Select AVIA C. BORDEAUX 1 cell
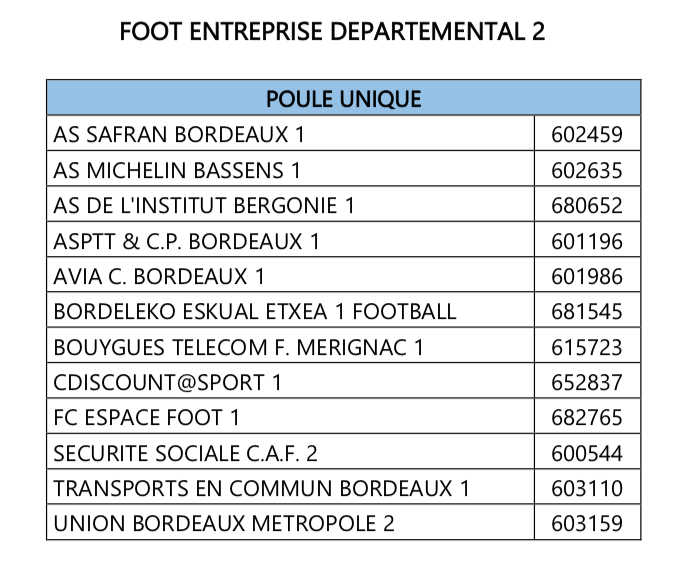Viewport: 686px width, 565px height. [290, 275]
